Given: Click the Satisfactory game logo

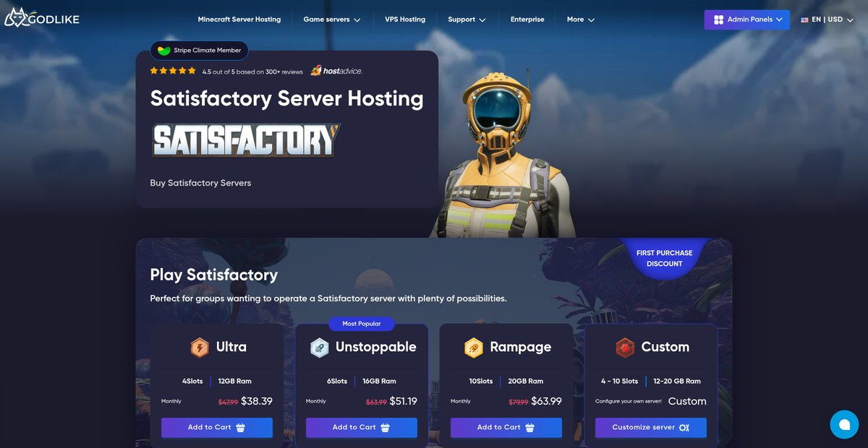Looking at the screenshot, I should point(246,141).
